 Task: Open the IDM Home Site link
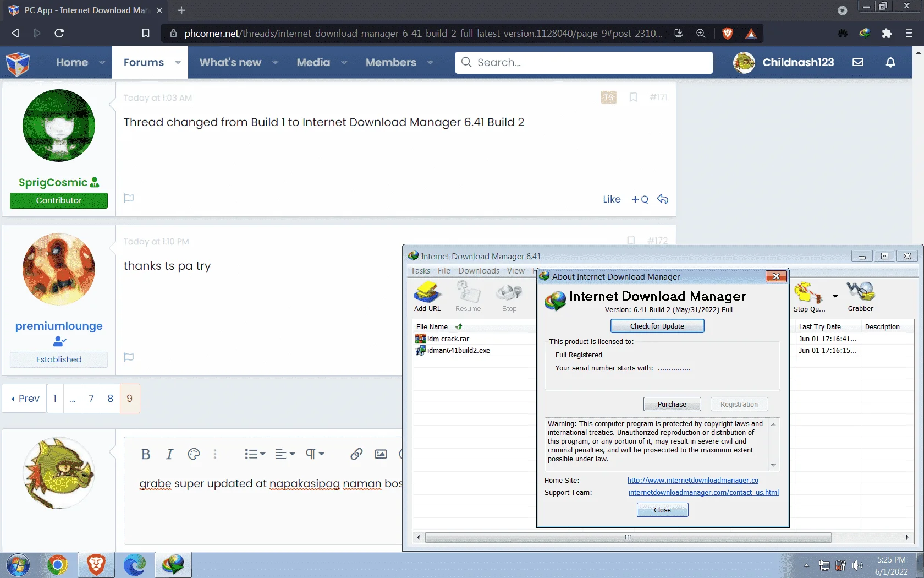coord(693,481)
